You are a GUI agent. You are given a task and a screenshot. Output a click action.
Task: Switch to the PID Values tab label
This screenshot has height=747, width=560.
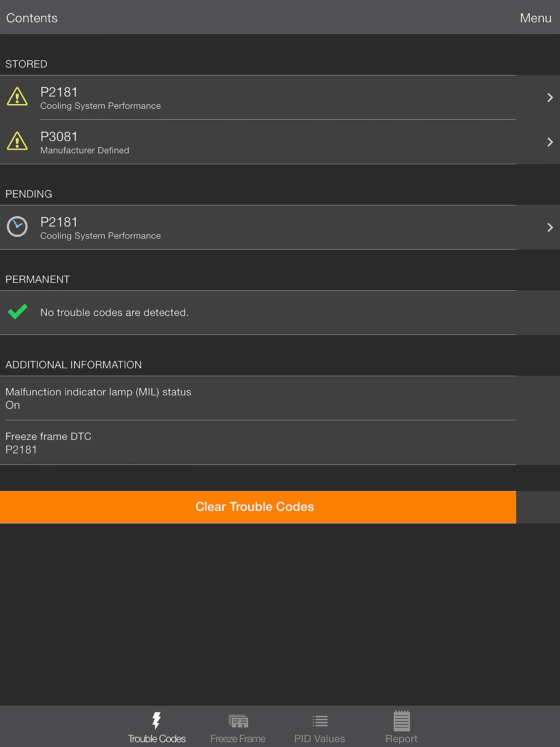(x=320, y=739)
